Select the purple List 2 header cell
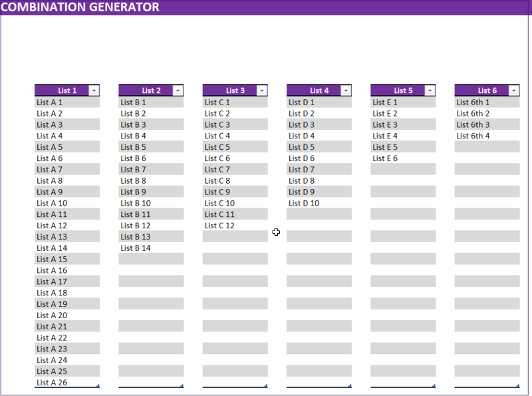 (146, 91)
